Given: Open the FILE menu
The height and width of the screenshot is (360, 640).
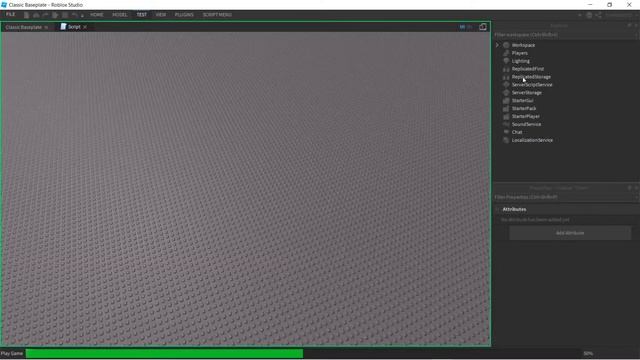Looking at the screenshot, I should pyautogui.click(x=10, y=14).
